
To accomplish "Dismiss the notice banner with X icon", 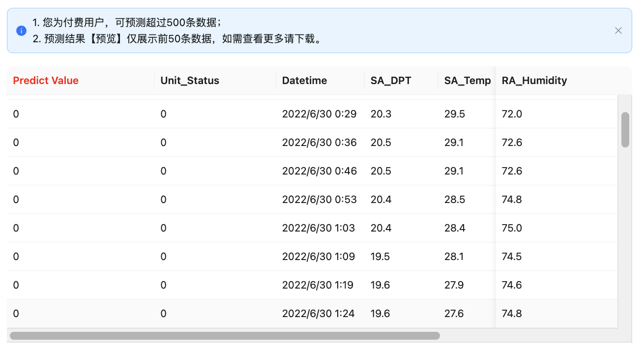I will [x=618, y=30].
